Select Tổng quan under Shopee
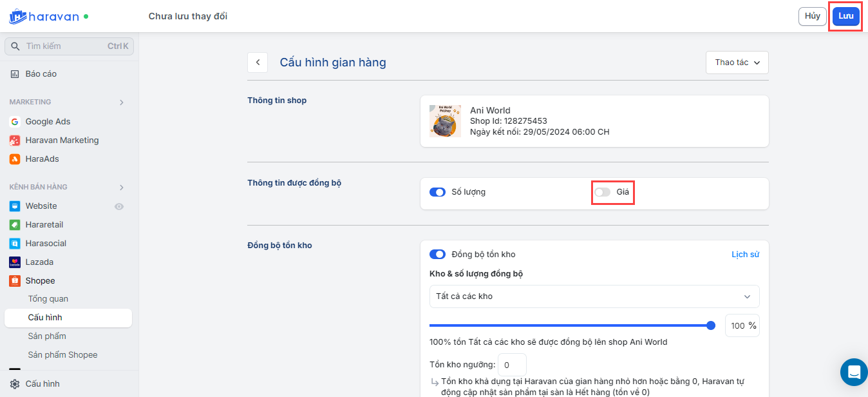 pos(48,299)
